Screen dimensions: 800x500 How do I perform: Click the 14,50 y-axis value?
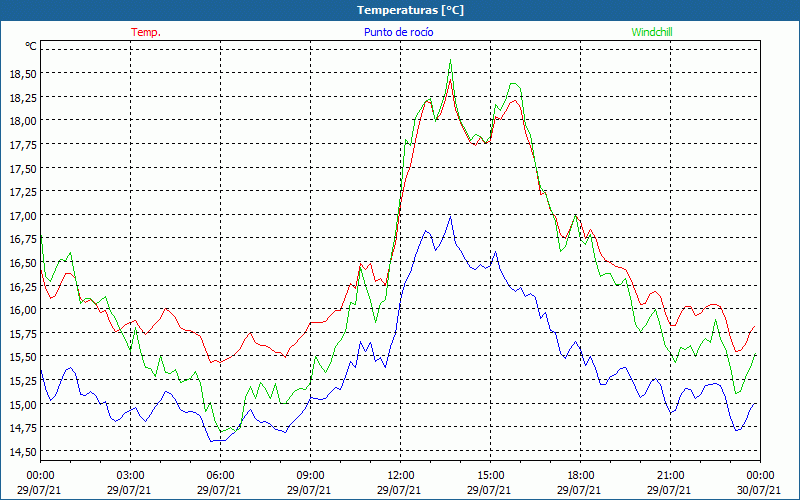tap(23, 452)
